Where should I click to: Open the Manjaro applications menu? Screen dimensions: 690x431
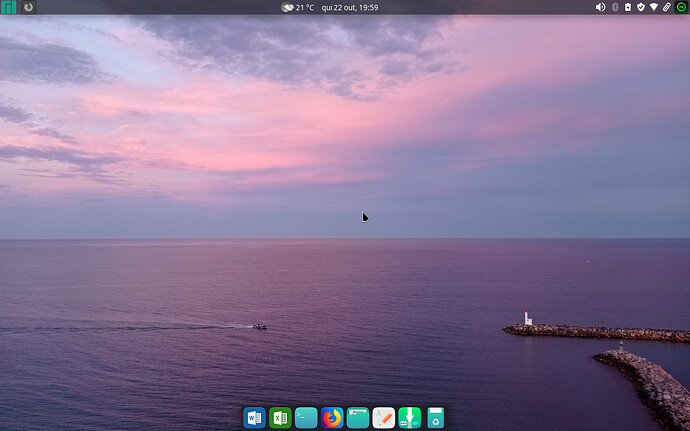point(8,7)
